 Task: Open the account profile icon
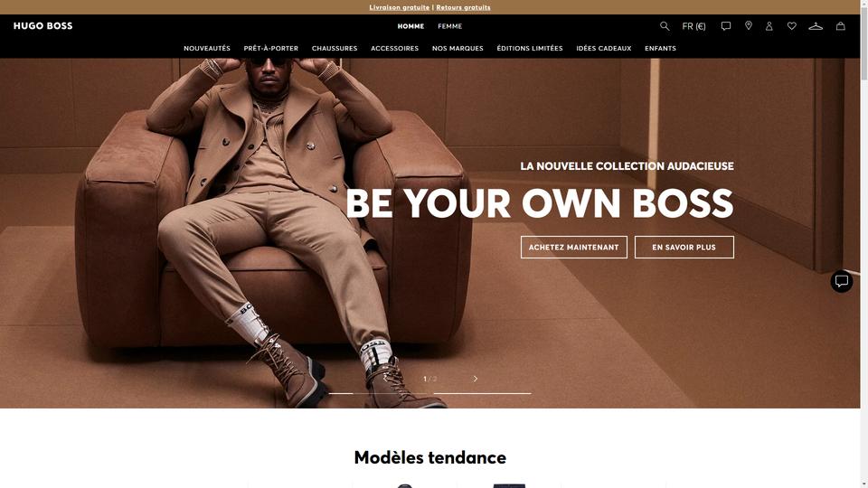click(769, 26)
